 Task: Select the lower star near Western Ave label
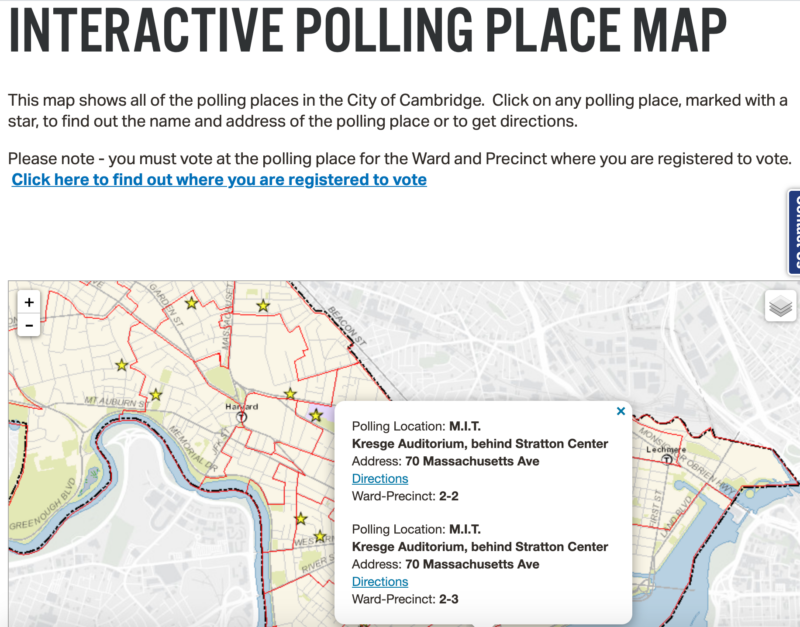tap(320, 536)
